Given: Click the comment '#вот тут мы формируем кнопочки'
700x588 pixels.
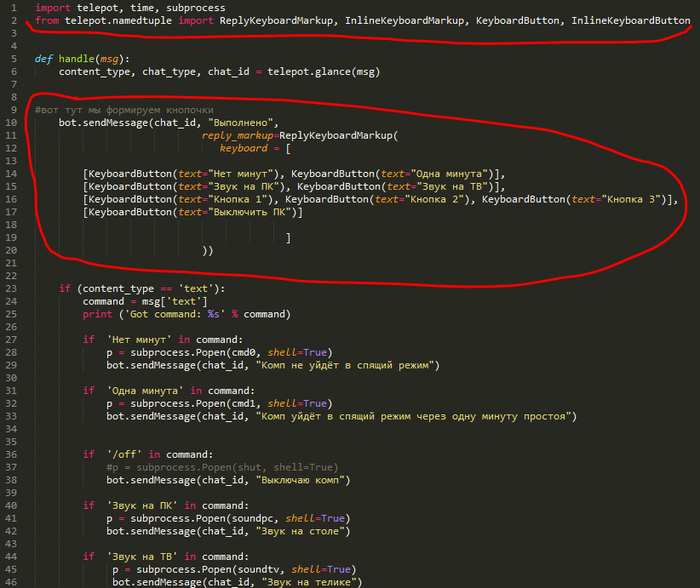Looking at the screenshot, I should pyautogui.click(x=124, y=110).
